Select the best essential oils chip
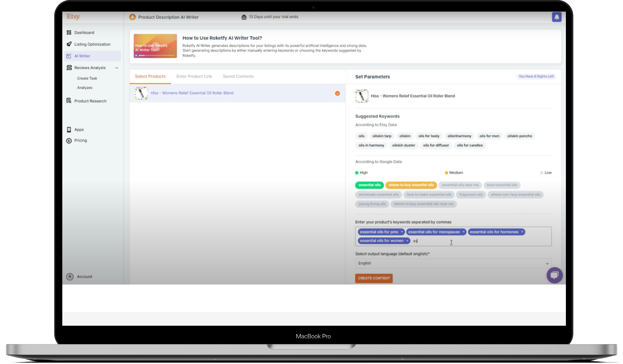This screenshot has height=364, width=623. pyautogui.click(x=502, y=185)
